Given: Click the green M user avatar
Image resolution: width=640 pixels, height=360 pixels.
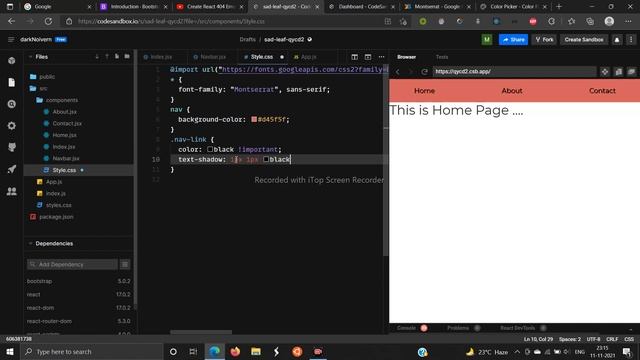Looking at the screenshot, I should (487, 40).
